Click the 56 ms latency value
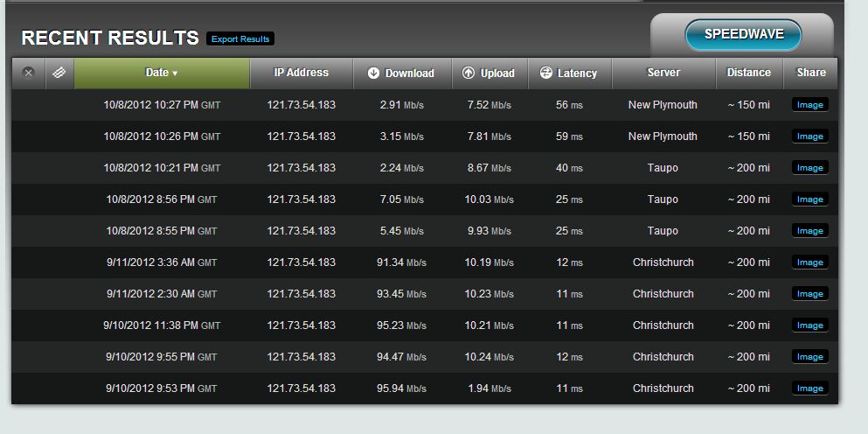The image size is (868, 434). 569,105
